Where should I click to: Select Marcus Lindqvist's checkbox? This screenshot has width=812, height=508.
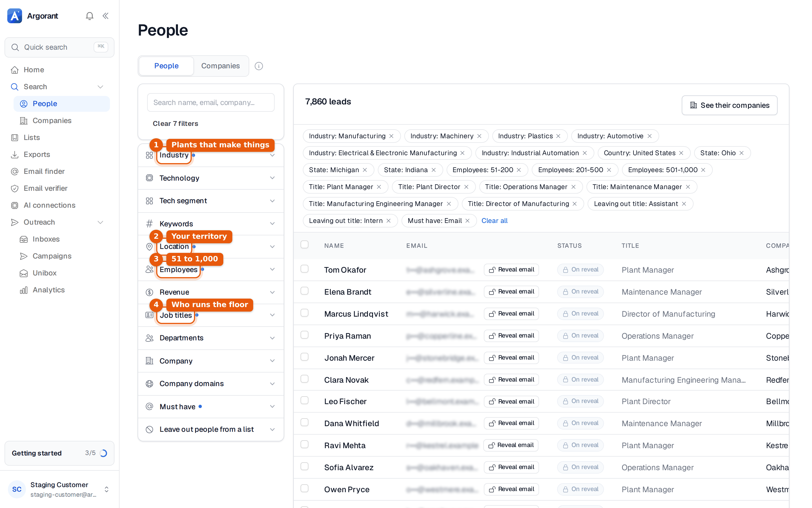[304, 313]
